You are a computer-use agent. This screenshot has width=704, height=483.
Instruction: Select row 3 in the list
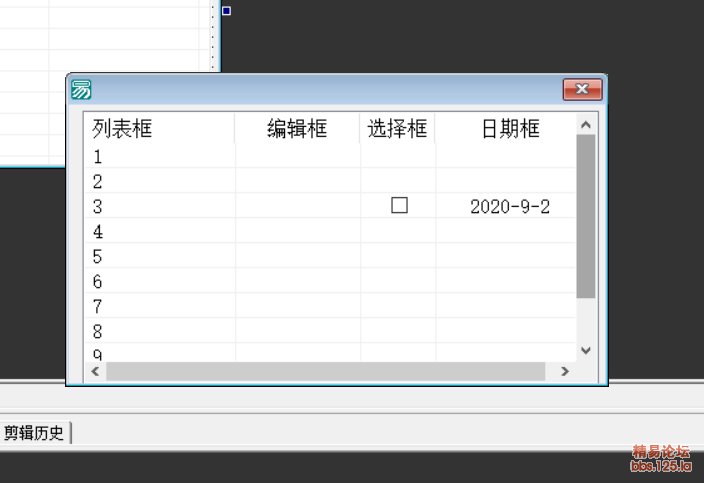[330, 206]
